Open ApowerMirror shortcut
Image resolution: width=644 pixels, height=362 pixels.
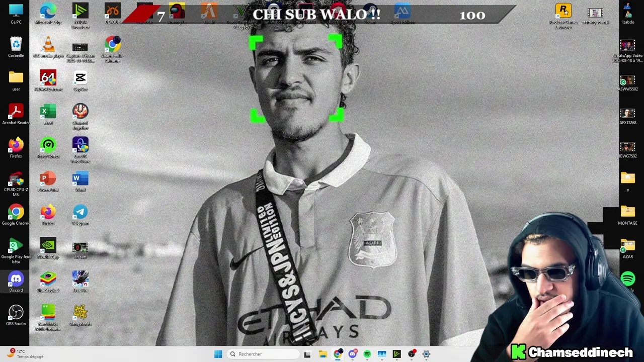pyautogui.click(x=402, y=14)
